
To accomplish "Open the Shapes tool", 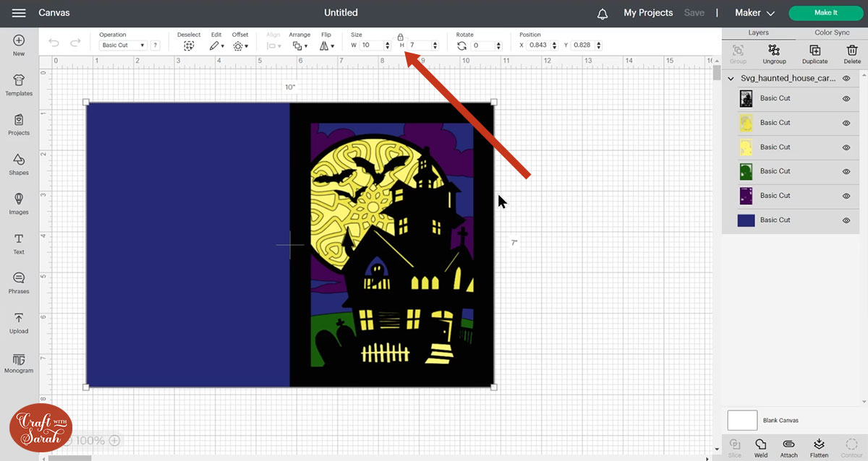I will pyautogui.click(x=19, y=164).
